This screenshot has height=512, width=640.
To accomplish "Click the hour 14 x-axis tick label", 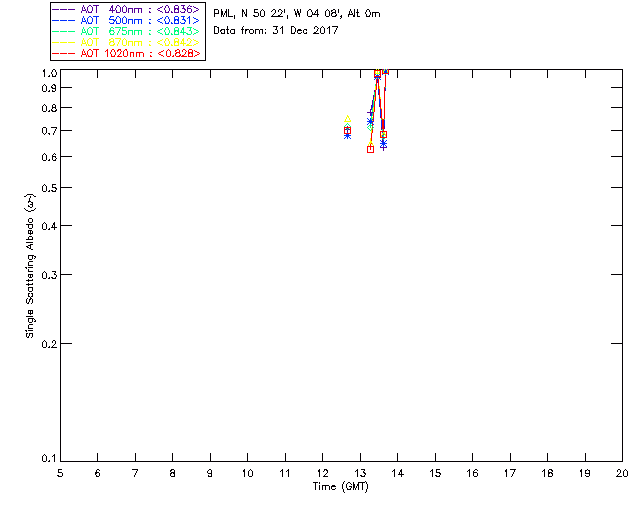I will (398, 473).
